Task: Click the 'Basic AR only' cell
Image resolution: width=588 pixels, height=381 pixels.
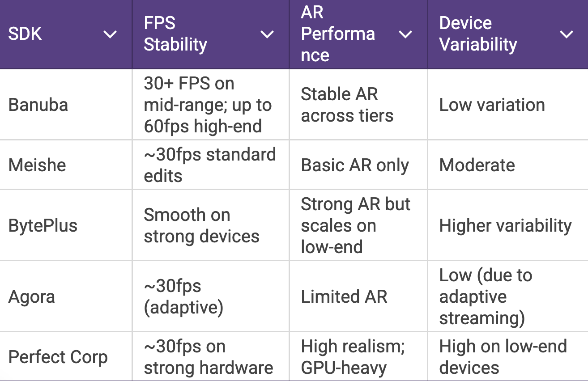Action: [x=355, y=165]
